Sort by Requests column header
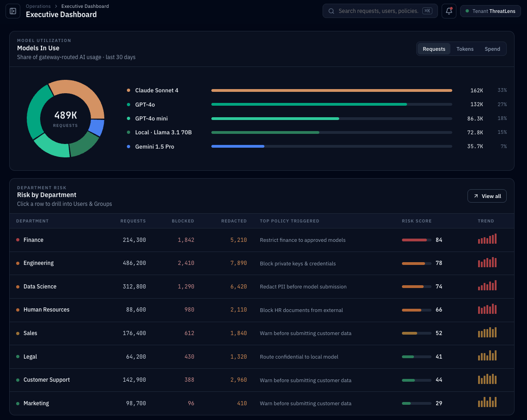The image size is (527, 420). coord(133,221)
